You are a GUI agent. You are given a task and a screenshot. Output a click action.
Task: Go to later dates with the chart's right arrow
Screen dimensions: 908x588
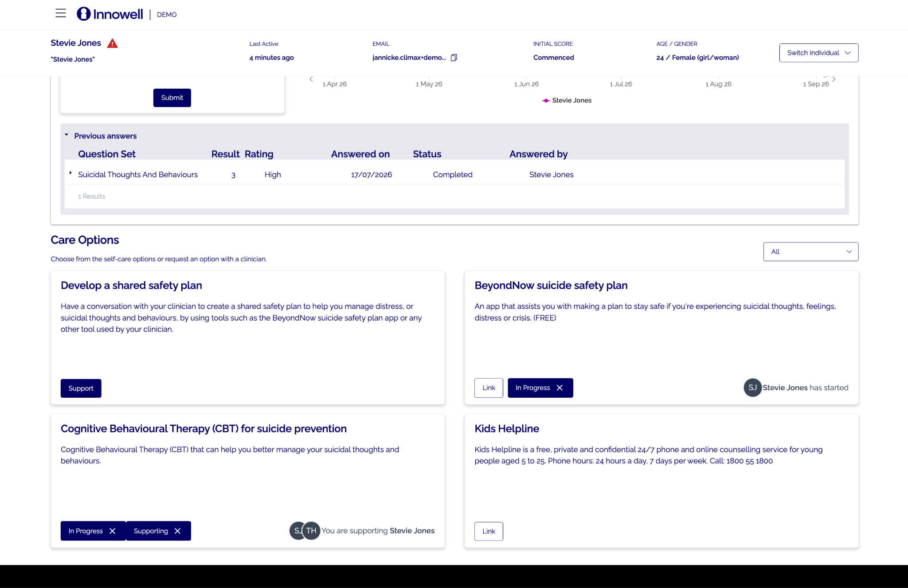[834, 79]
